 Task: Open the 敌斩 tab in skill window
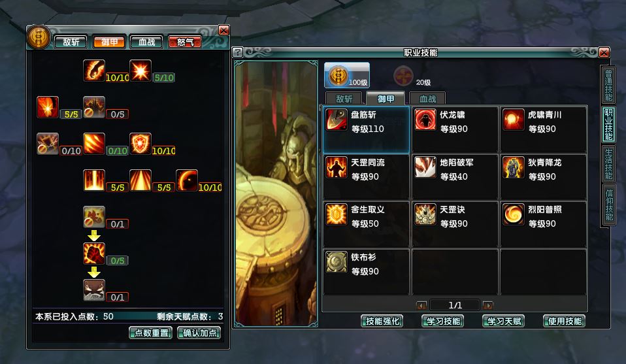344,99
